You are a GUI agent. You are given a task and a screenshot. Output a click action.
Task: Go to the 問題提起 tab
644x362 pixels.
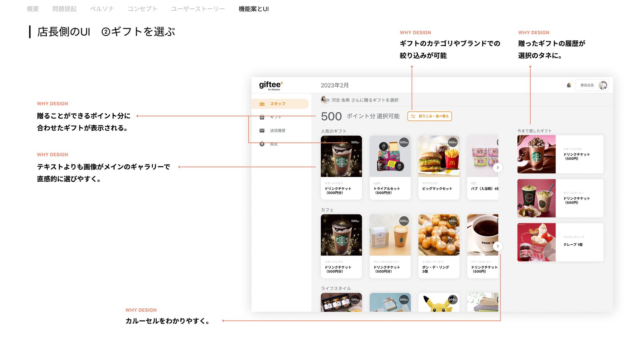(64, 9)
